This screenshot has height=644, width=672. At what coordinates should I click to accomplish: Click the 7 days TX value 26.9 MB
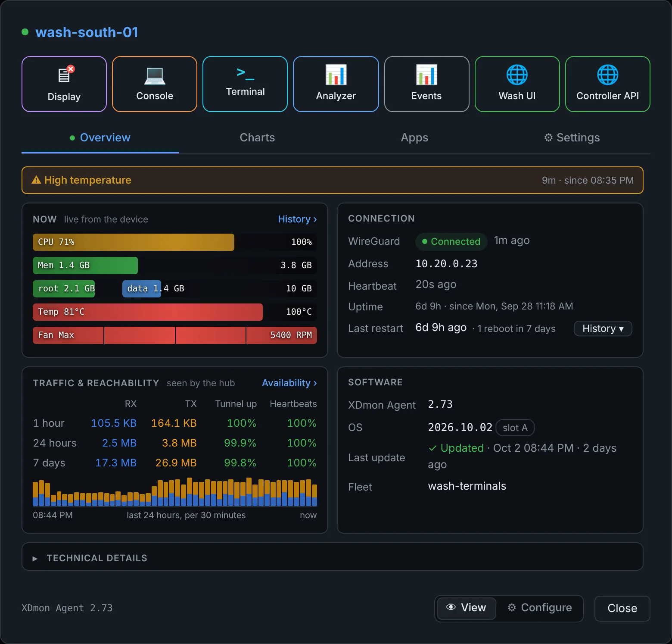pos(176,463)
